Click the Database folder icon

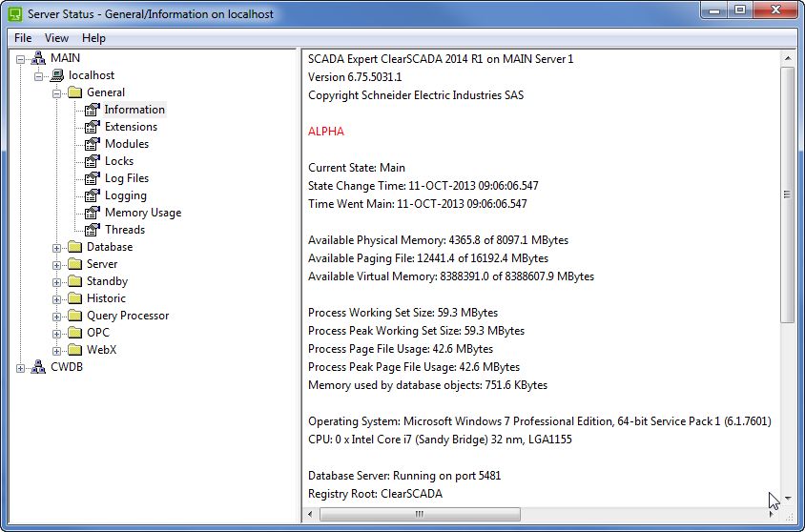coord(75,247)
